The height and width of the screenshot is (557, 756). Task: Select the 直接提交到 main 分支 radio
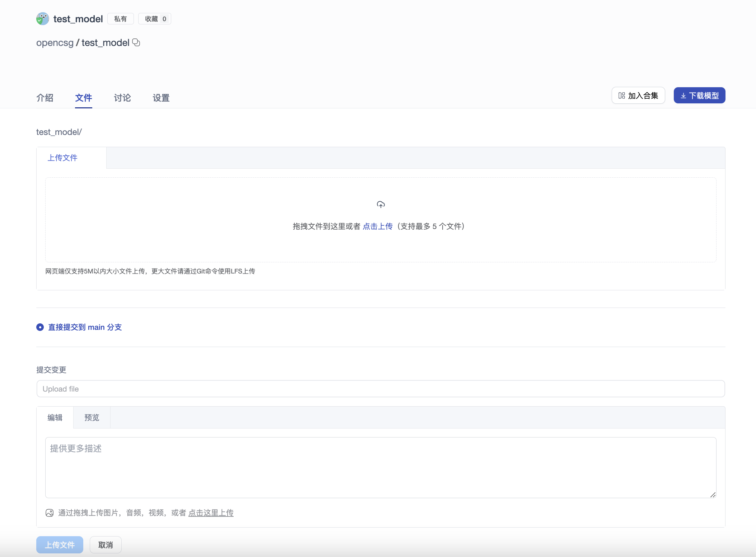click(40, 327)
